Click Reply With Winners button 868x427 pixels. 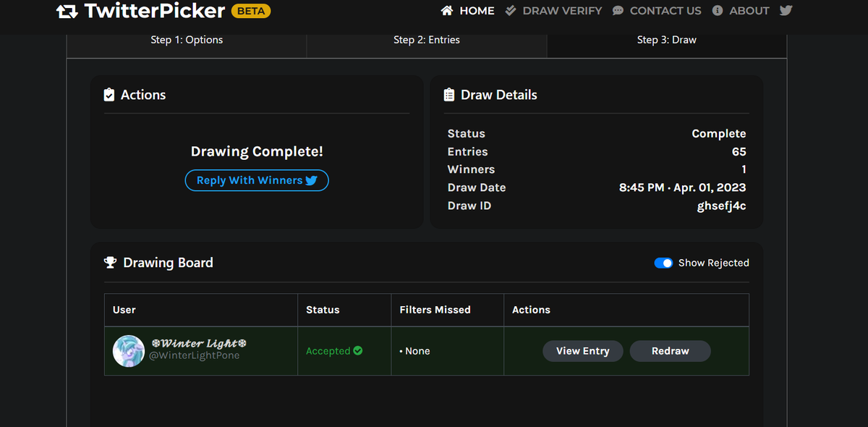257,180
